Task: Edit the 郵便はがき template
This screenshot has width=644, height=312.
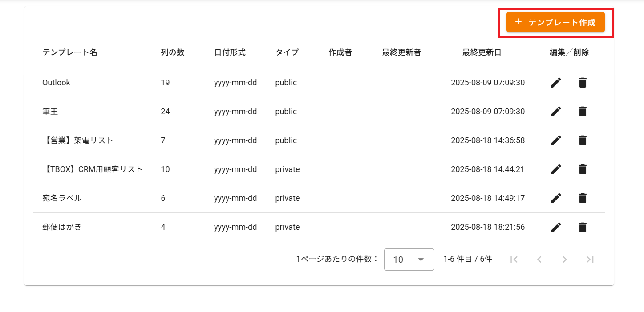Action: (556, 228)
